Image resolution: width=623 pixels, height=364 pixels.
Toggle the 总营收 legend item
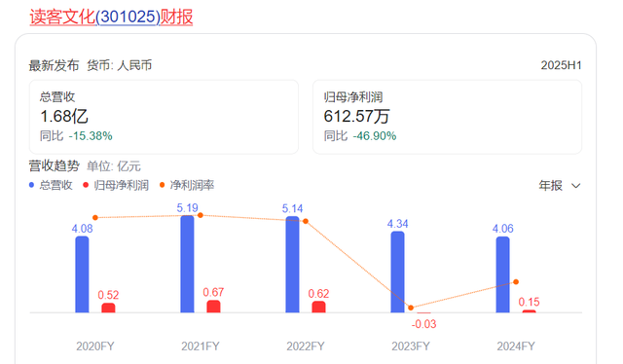point(51,185)
